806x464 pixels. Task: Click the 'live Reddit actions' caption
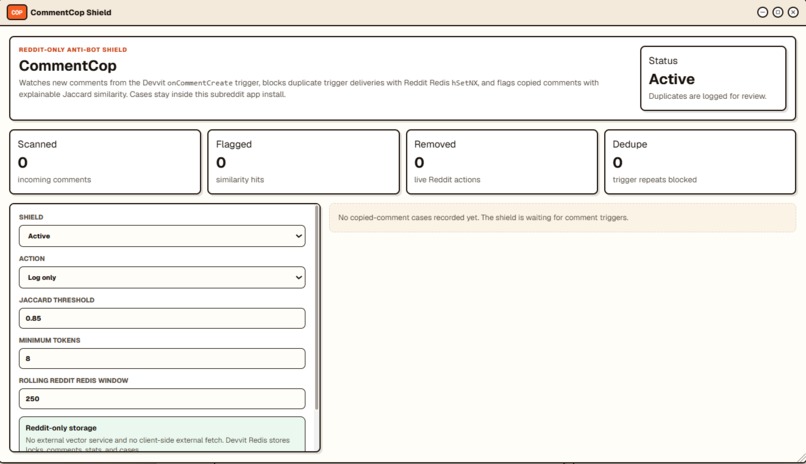click(447, 179)
